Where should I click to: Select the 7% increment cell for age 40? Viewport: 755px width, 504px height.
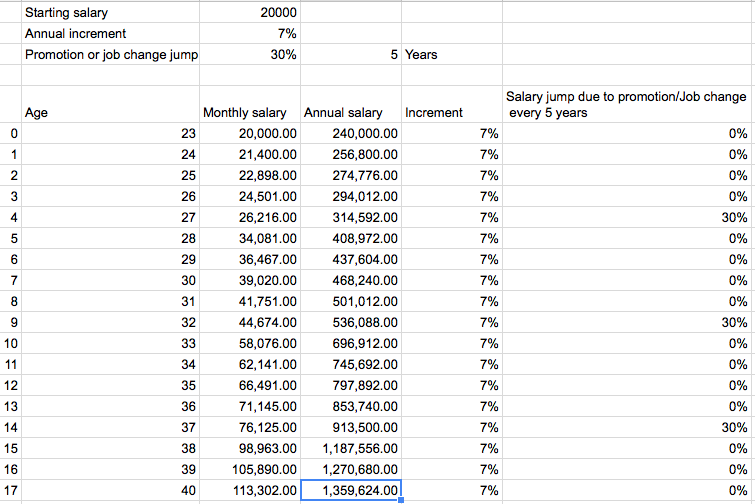coord(452,490)
